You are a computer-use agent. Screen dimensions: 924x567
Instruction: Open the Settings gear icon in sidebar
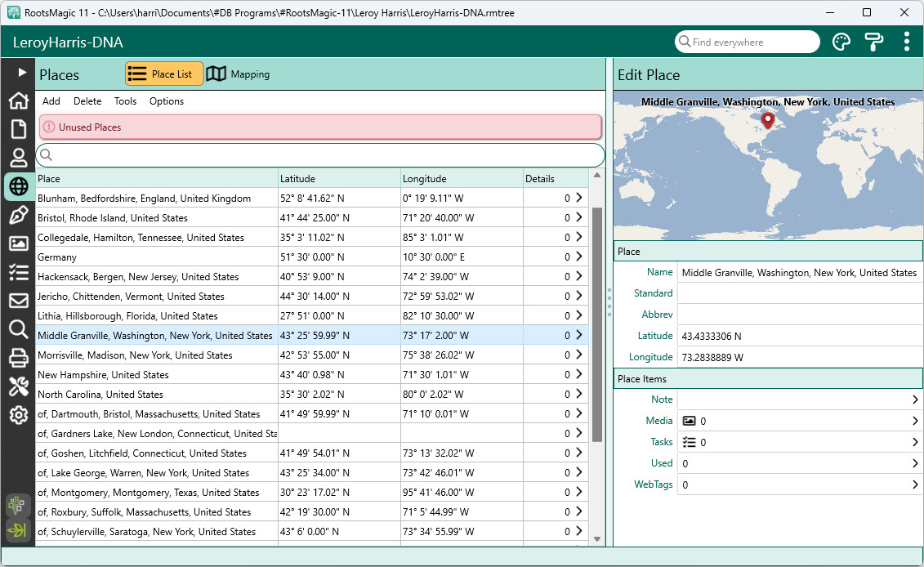coord(18,415)
